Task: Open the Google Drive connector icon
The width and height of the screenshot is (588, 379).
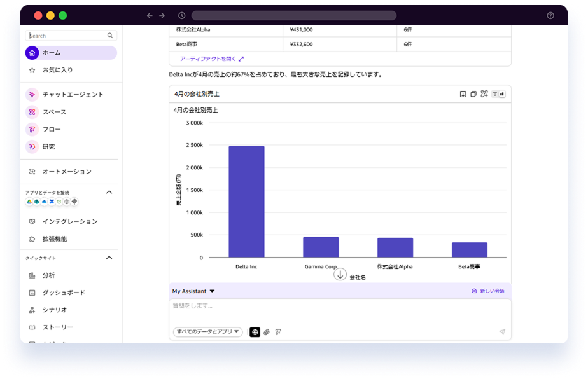Action: tap(29, 202)
